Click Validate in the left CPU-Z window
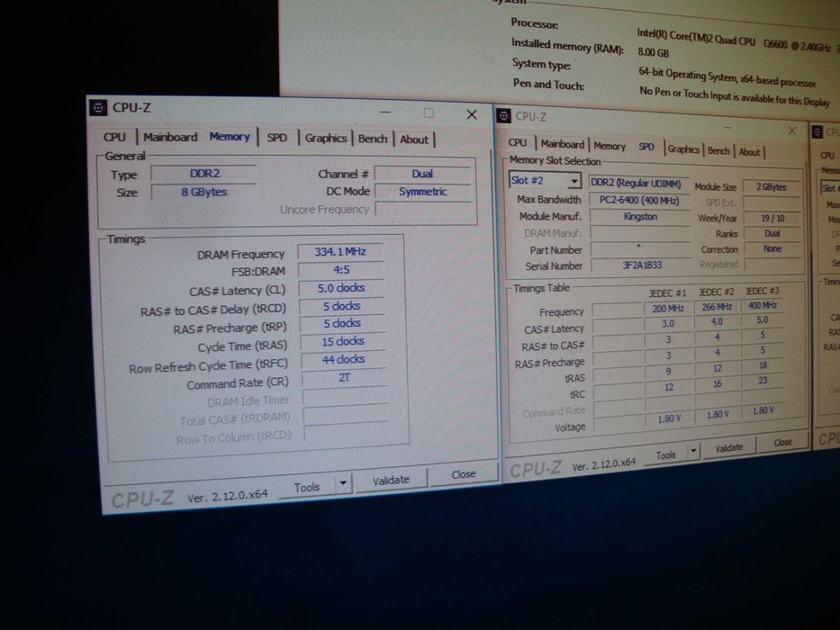The image size is (840, 630). coord(391,480)
